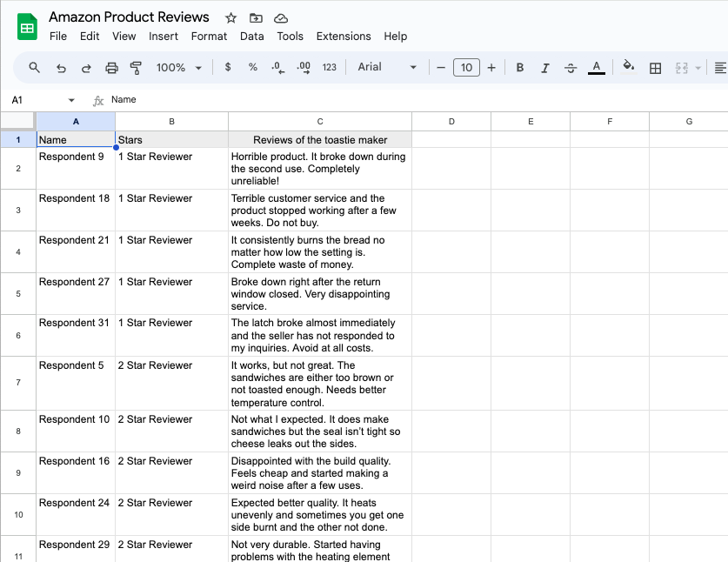The height and width of the screenshot is (562, 728).
Task: Select the Respondent 21 cell
Action: click(76, 252)
